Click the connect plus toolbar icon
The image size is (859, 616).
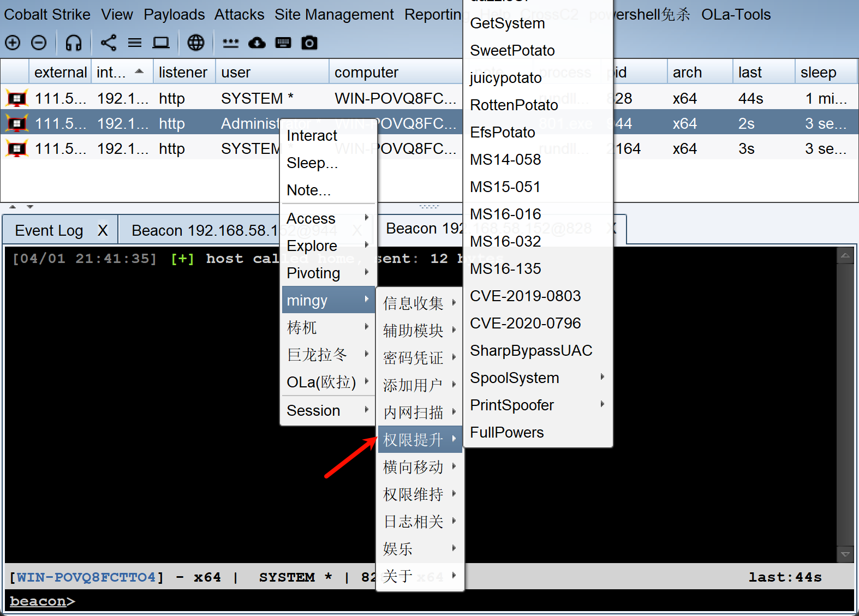click(13, 43)
